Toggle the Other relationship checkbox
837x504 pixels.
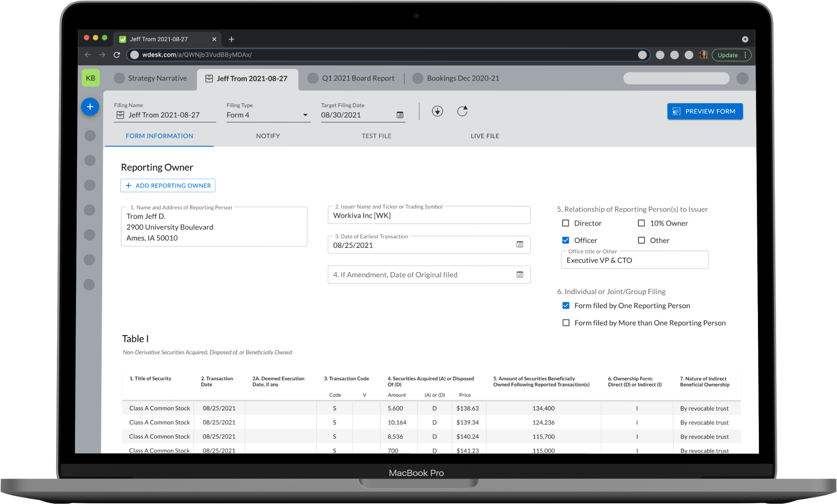coord(641,240)
